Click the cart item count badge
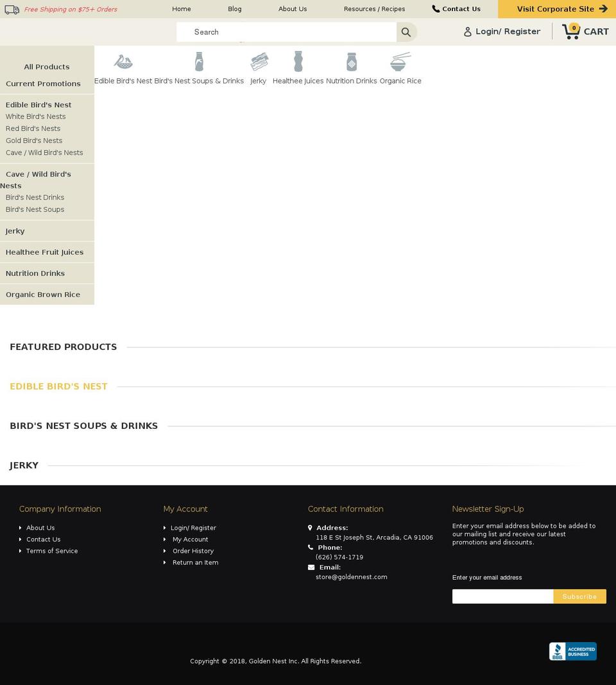Screen dimensions: 616x685 pos(574,28)
